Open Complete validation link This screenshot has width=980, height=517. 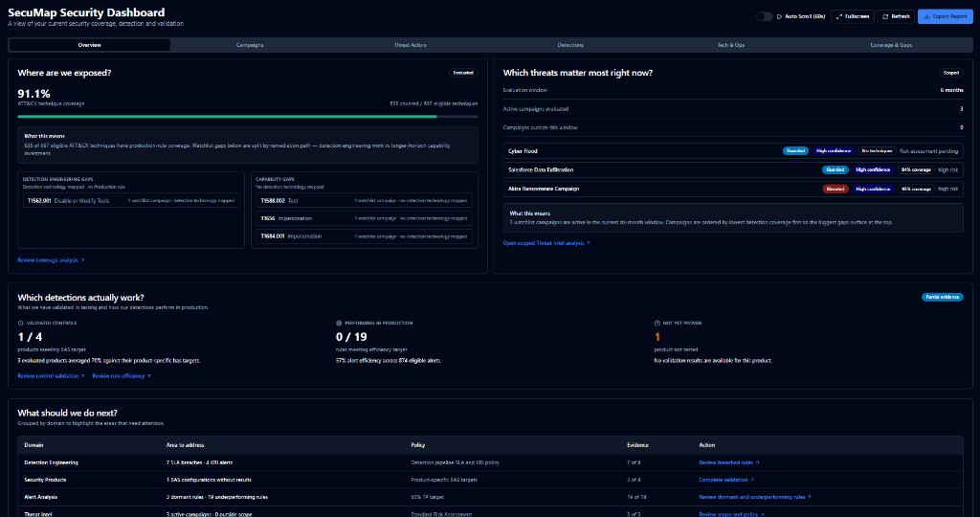pyautogui.click(x=726, y=480)
